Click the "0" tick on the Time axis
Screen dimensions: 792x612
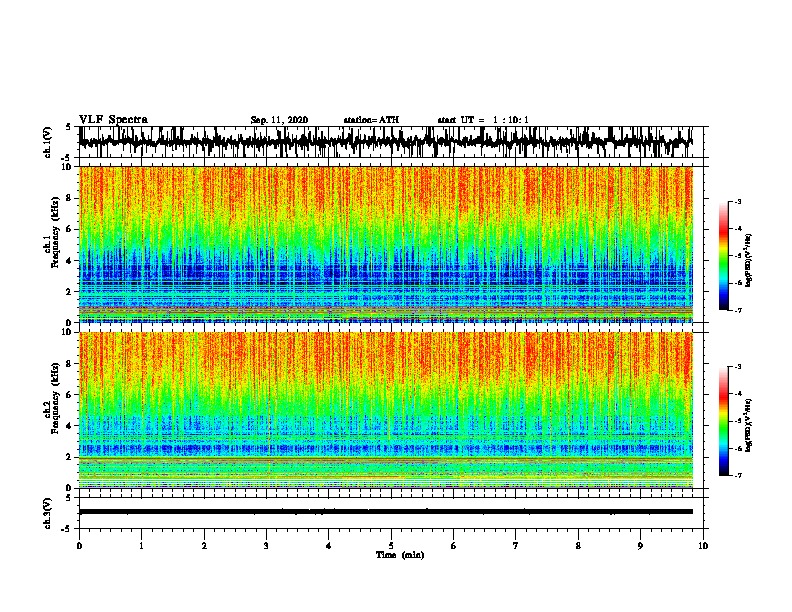(x=79, y=546)
